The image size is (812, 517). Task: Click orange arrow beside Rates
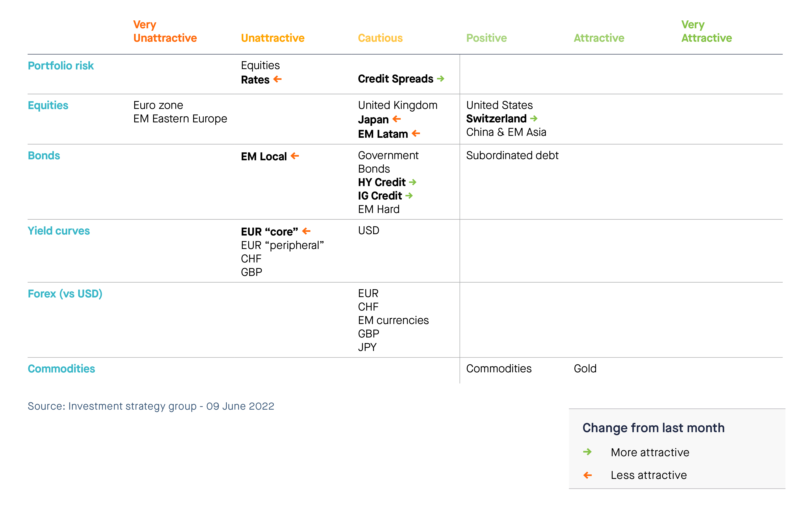[277, 79]
